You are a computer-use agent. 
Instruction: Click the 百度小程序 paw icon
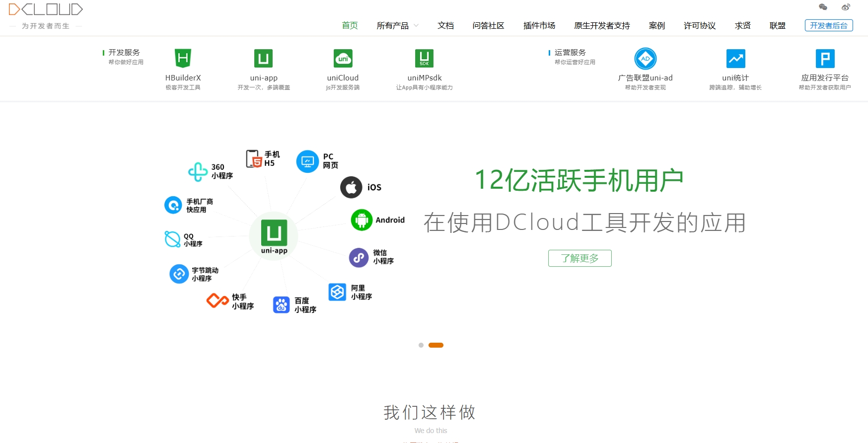[281, 305]
